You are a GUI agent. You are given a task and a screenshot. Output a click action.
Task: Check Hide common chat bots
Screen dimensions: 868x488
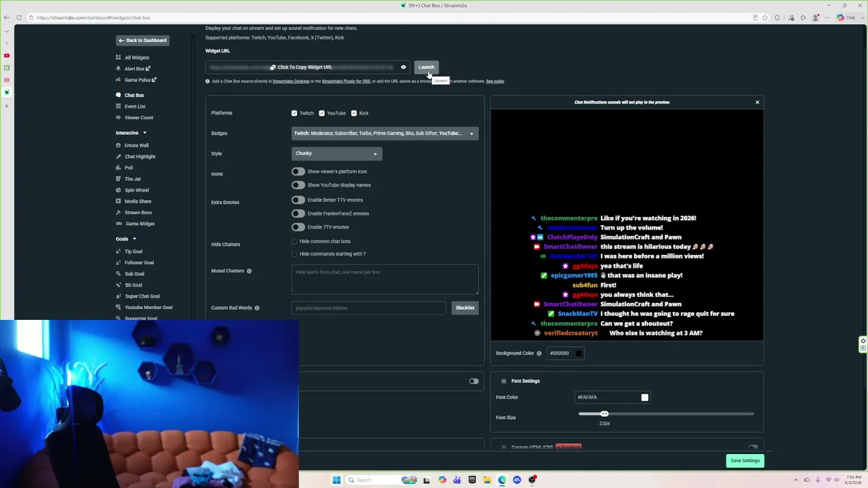294,241
